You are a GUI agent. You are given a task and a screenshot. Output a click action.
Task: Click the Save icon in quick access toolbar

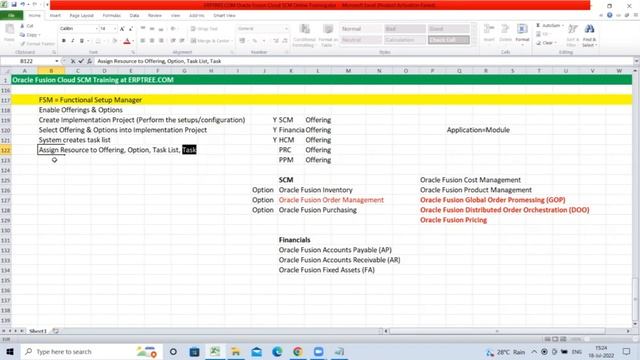13,5
